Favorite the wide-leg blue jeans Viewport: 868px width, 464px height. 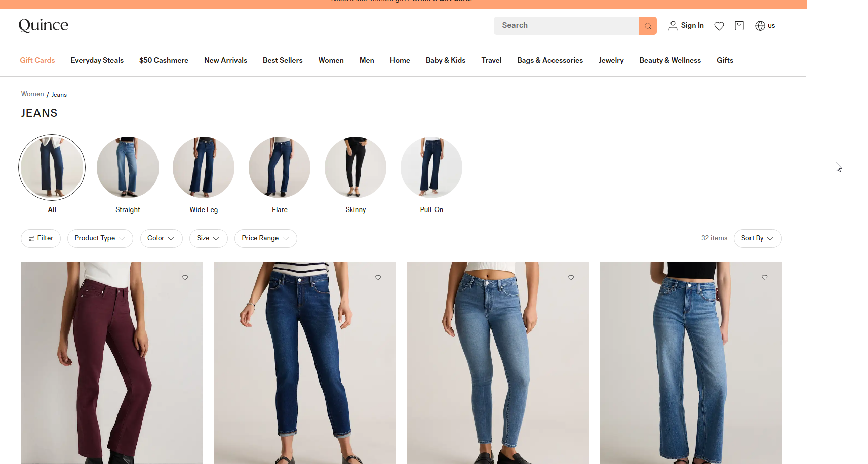pos(765,277)
